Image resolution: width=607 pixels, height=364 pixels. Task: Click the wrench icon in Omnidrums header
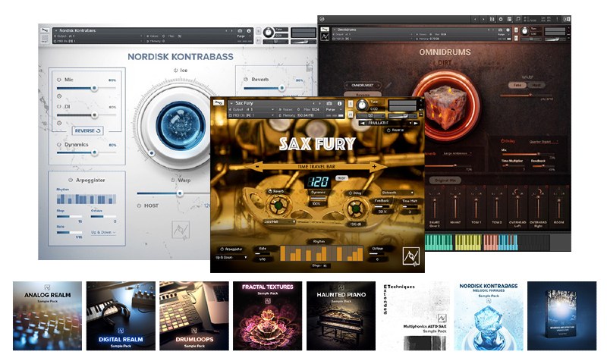(325, 30)
